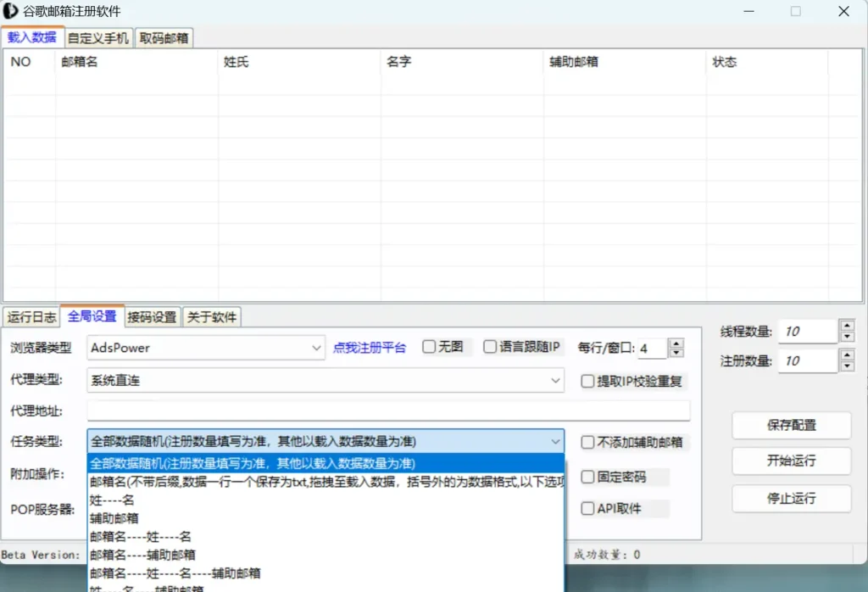Check the 不添加辅助邮箱 checkbox

point(588,442)
